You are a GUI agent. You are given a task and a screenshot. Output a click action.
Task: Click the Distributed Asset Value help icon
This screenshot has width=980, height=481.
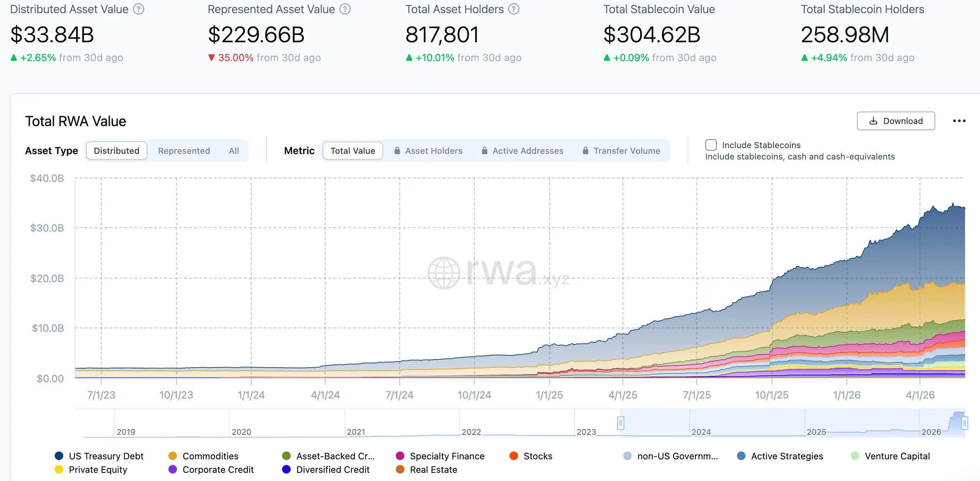[x=139, y=9]
